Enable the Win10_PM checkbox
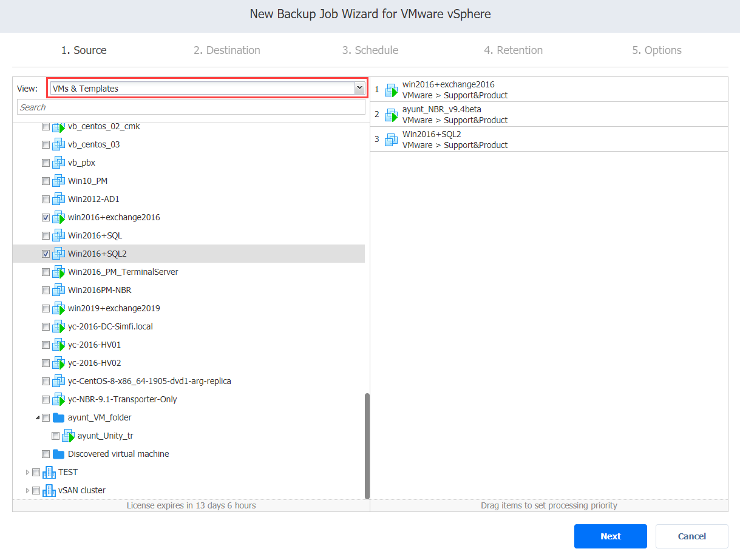Viewport: 740px width, 560px height. 46,181
